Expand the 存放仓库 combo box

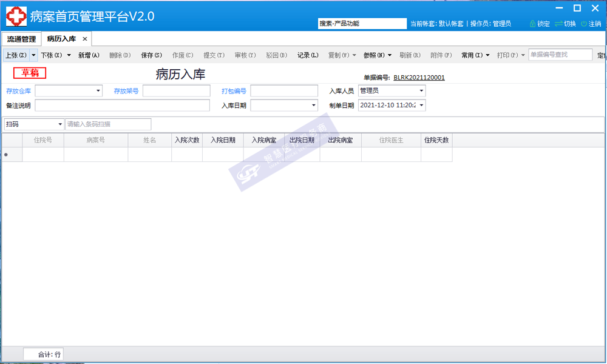click(x=98, y=91)
